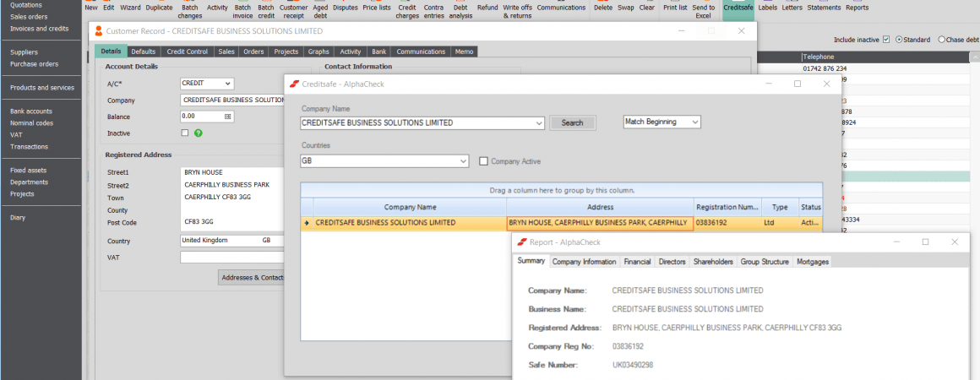Click the highlighted Creditsafe toolbar button
This screenshot has height=380, width=980.
[738, 8]
